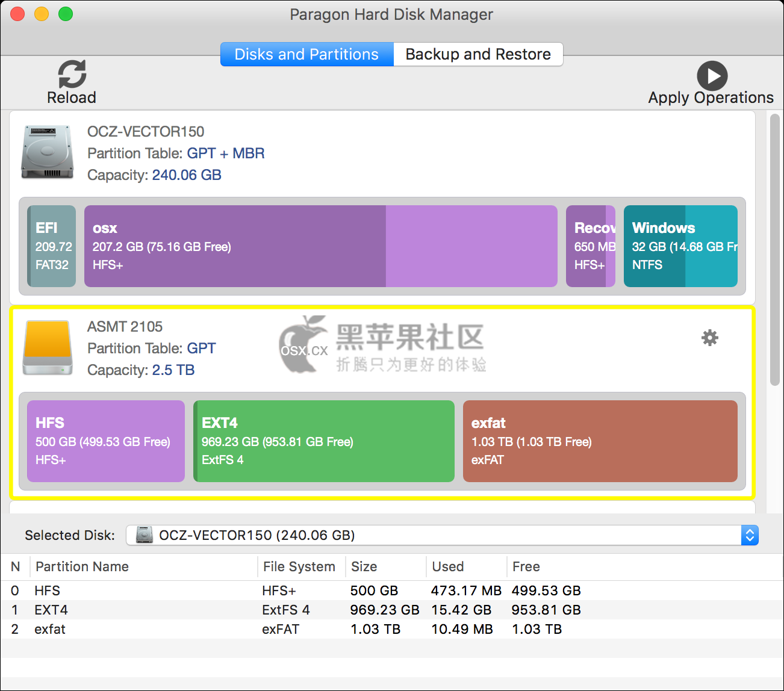Screen dimensions: 784x691
Task: Select the HFS row in partition table
Action: pyautogui.click(x=392, y=590)
